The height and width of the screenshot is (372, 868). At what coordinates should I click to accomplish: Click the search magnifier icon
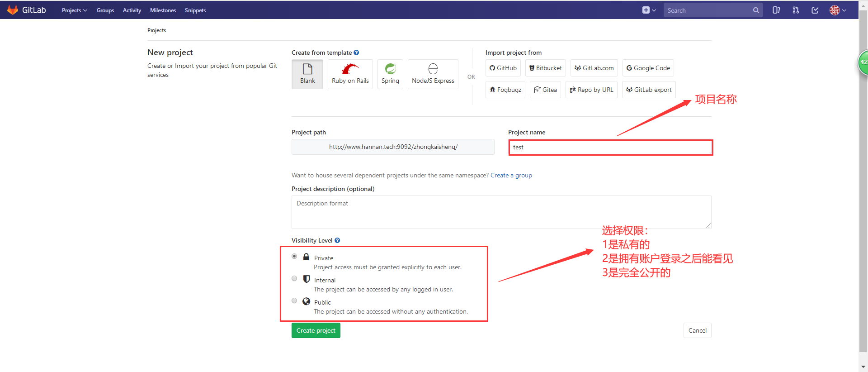coord(756,10)
